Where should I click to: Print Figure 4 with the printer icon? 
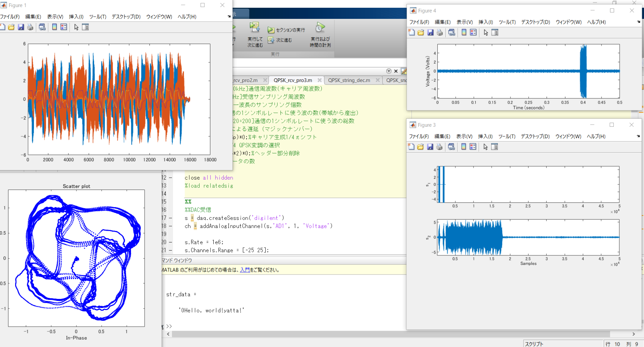pos(440,33)
